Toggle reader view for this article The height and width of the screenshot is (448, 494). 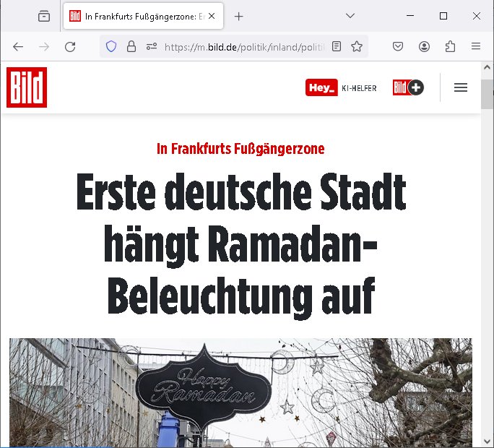[337, 47]
